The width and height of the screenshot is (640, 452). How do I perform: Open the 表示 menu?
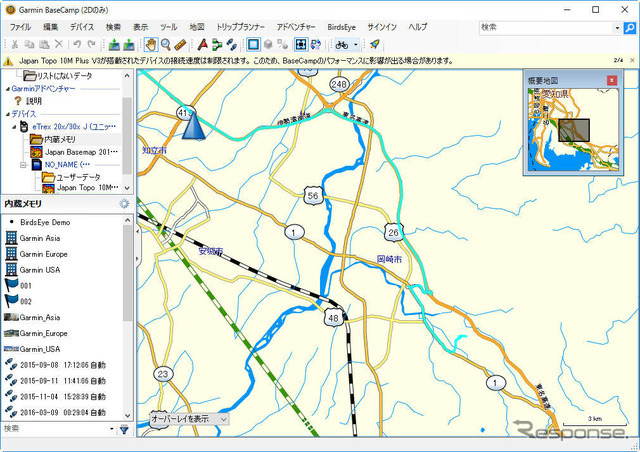tap(140, 27)
